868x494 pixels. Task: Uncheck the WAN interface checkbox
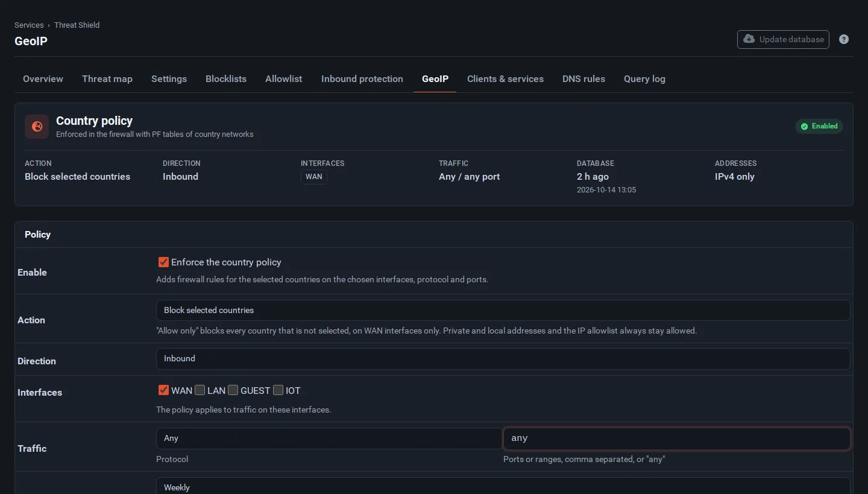(163, 390)
